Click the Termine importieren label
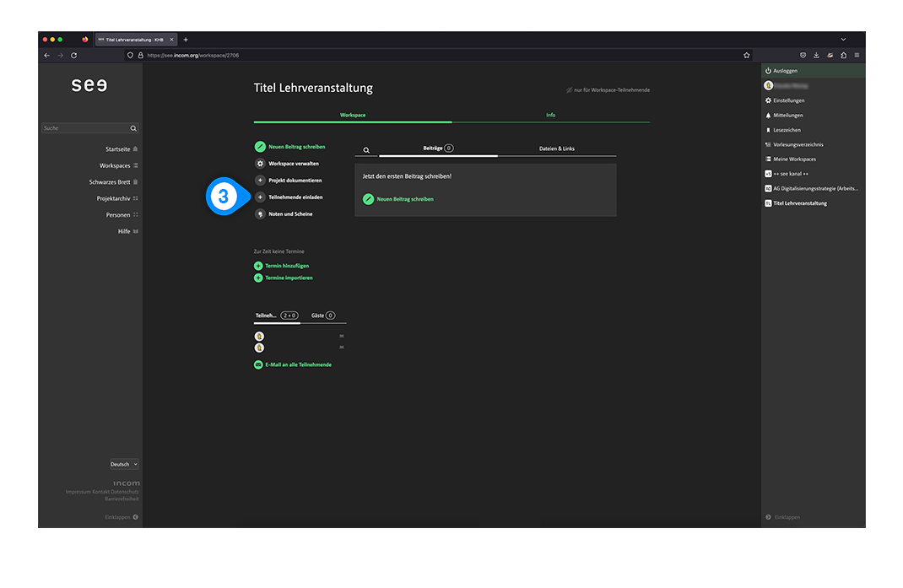Viewport: 903px width, 588px height. pyautogui.click(x=289, y=278)
